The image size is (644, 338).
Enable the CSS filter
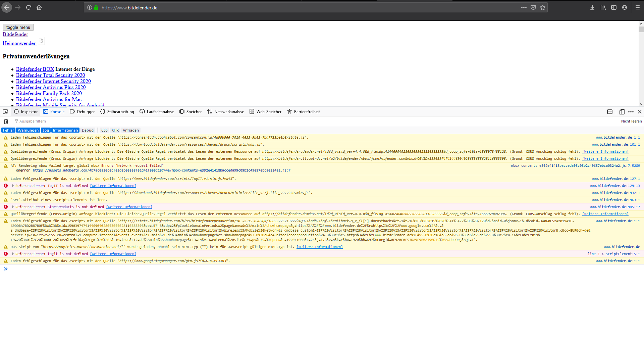pos(105,130)
